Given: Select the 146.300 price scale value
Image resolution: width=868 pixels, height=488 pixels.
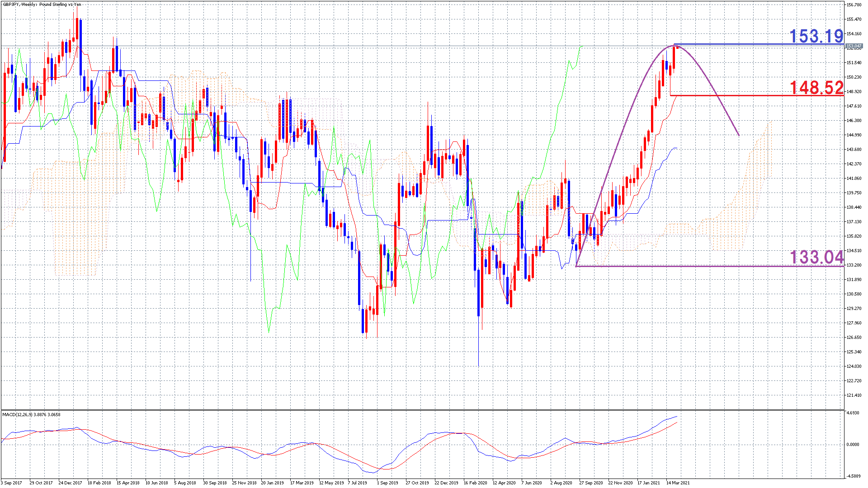Looking at the screenshot, I should 854,121.
